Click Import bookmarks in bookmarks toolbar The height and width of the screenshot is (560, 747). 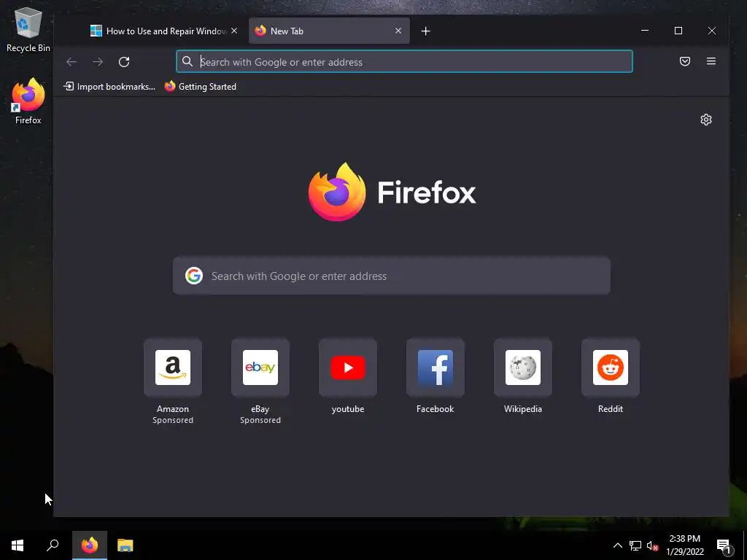click(x=109, y=87)
